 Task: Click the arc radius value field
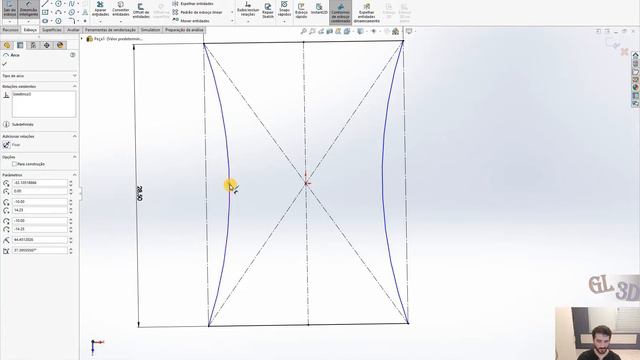(40, 240)
